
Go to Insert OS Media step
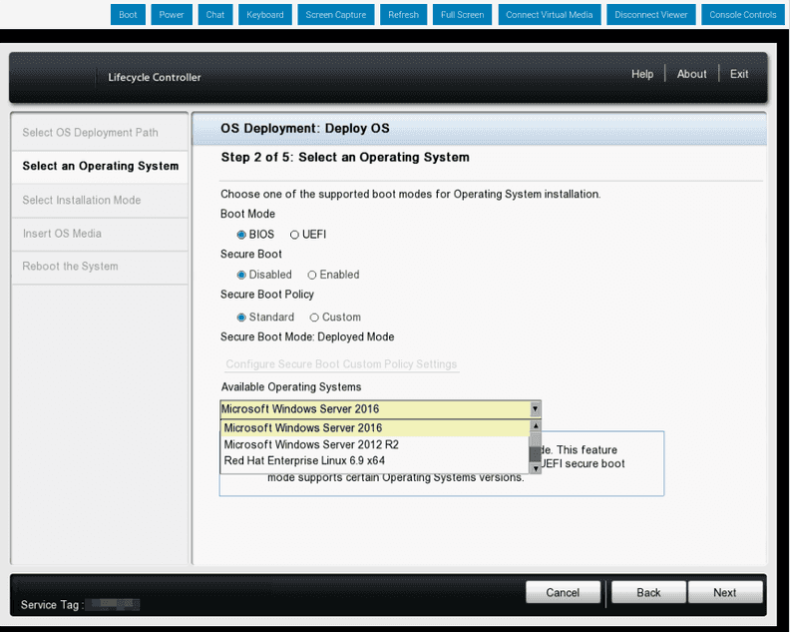click(100, 234)
